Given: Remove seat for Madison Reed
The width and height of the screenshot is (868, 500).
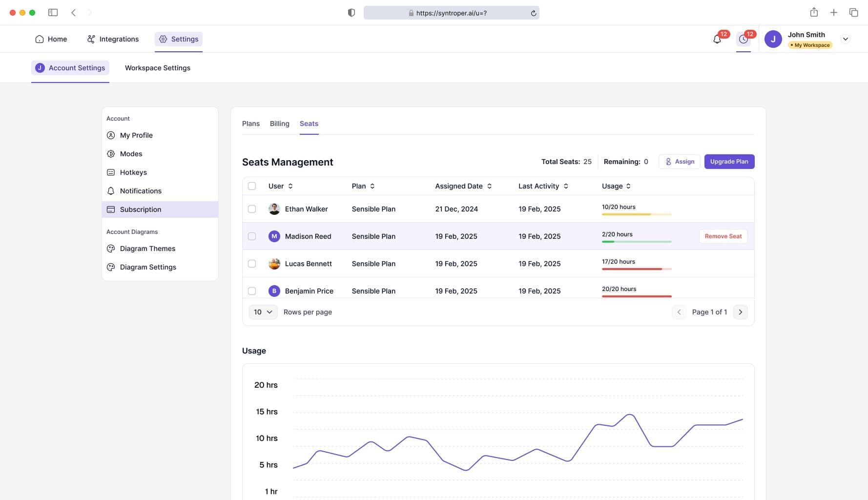Looking at the screenshot, I should [x=723, y=236].
